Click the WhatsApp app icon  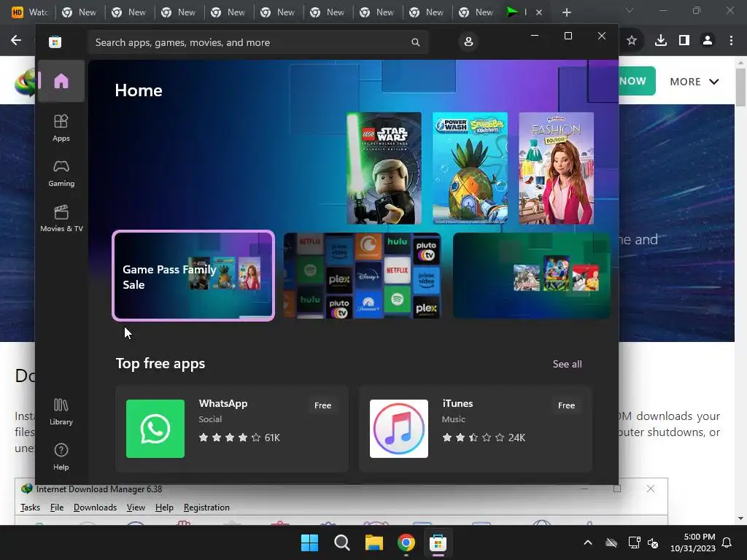pos(155,429)
